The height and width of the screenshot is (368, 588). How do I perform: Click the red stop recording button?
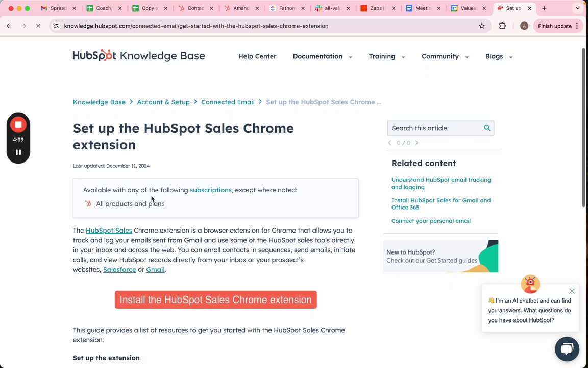click(18, 124)
